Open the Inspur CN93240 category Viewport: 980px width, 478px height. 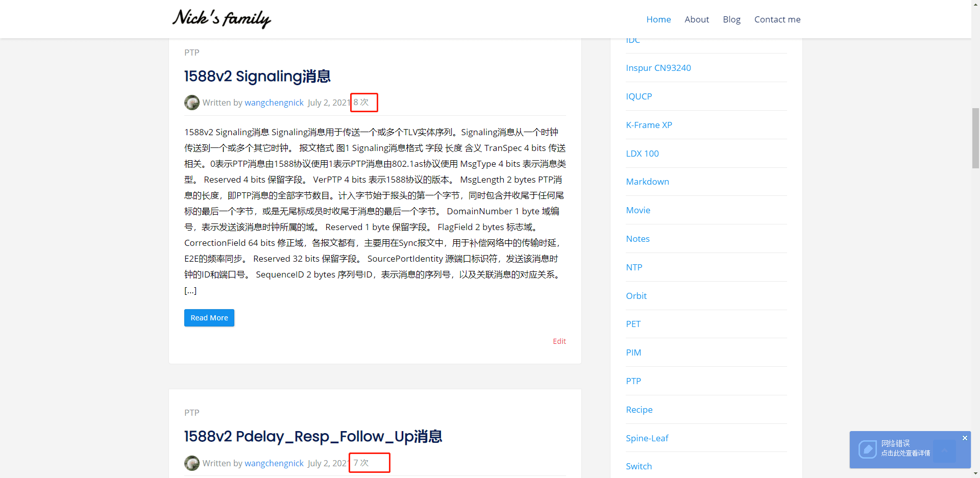pos(658,68)
